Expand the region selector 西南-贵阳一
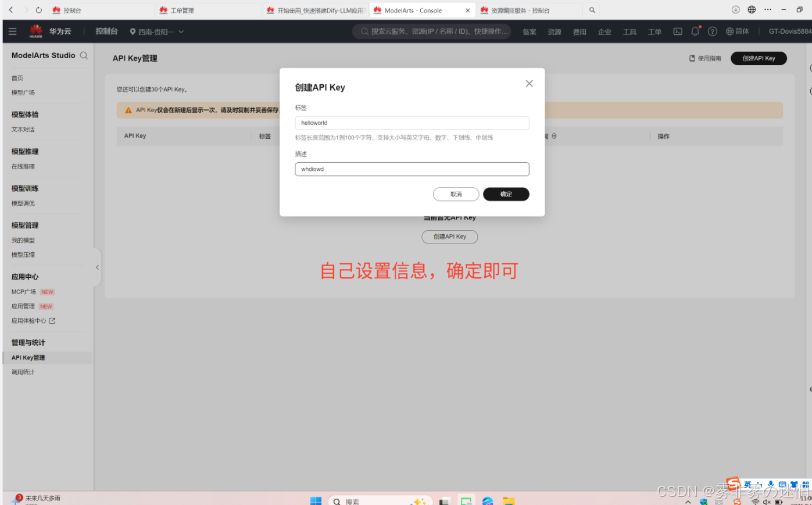Viewport: 812px width, 505px height. point(157,32)
